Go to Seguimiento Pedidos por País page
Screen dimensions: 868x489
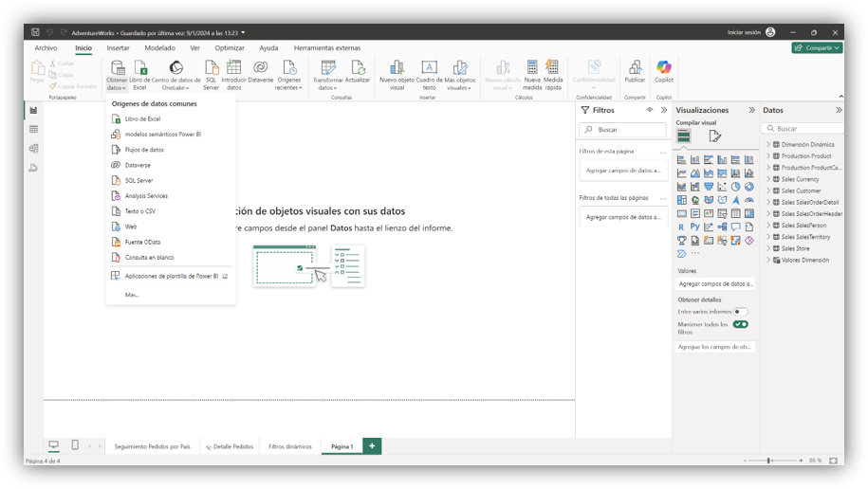pos(152,446)
